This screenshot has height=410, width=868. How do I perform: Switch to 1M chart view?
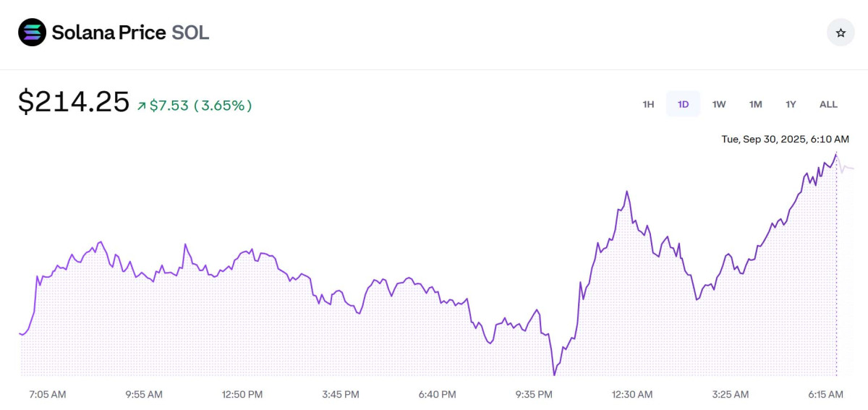[x=755, y=104]
